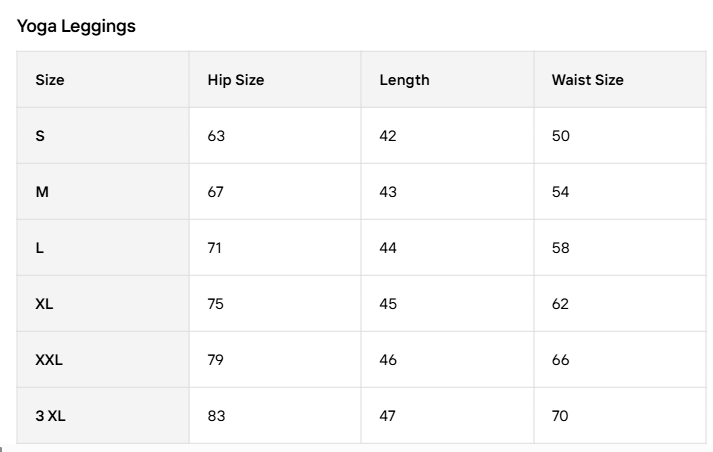Viewport: 713px width, 452px height.
Task: Click hip size value 63
Action: pos(216,136)
